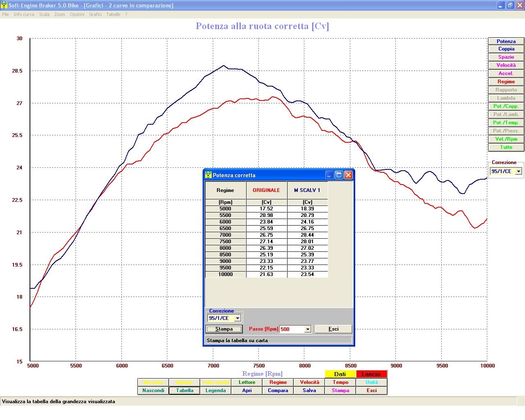Show the Regime graph in side panel
Screen dimensions: 525x420
click(506, 82)
